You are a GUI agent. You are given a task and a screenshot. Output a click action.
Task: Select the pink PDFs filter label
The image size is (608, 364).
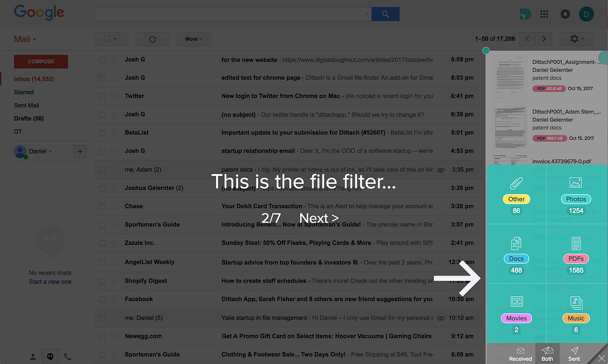(x=576, y=258)
